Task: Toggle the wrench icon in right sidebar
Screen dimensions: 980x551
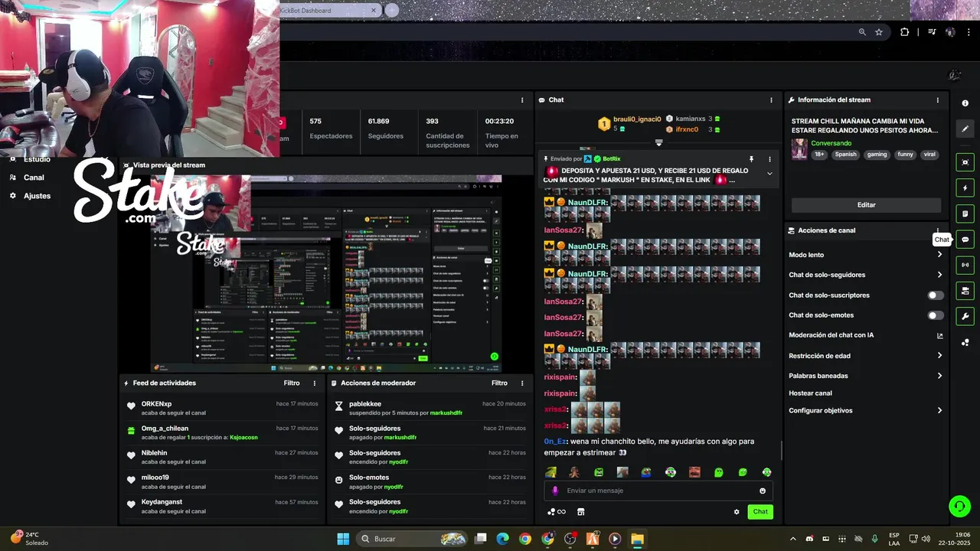Action: (965, 316)
